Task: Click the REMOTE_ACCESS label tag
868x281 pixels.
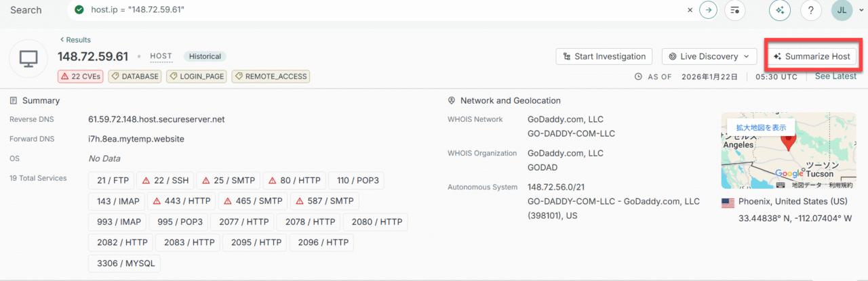Action: [271, 77]
